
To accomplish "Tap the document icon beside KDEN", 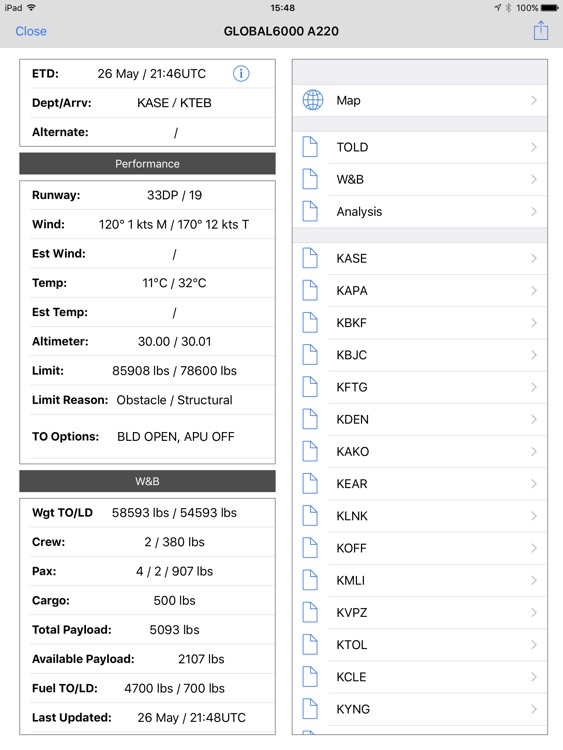I will 310,419.
